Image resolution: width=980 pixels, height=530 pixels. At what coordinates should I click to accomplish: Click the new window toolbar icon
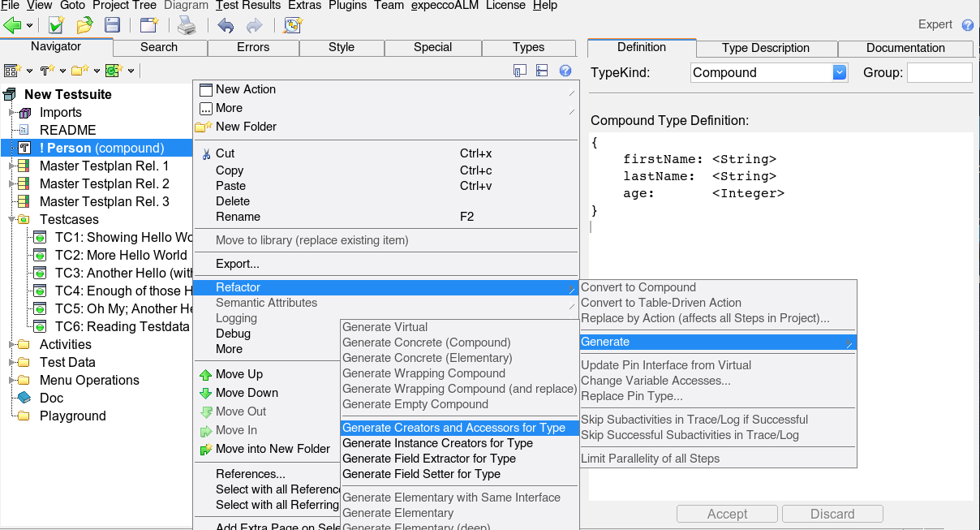click(148, 26)
